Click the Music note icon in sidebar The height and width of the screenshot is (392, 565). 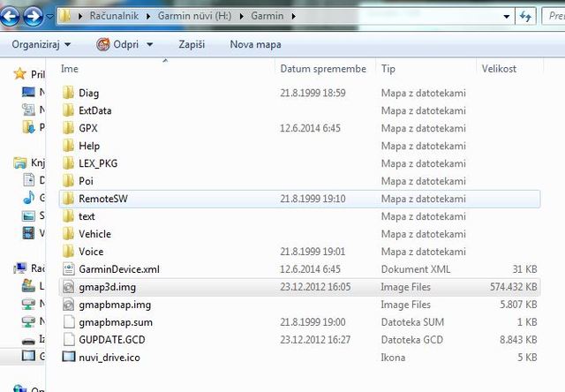tap(29, 198)
